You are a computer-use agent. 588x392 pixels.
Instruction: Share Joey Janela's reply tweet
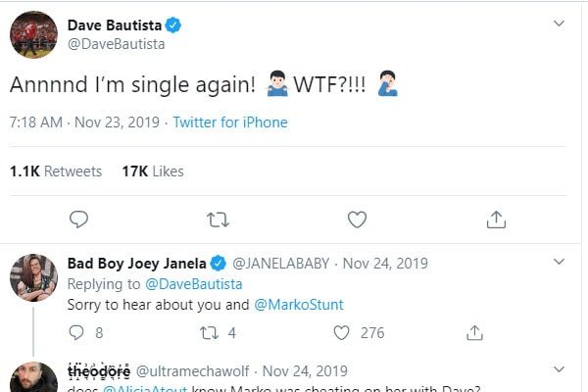pos(474,333)
